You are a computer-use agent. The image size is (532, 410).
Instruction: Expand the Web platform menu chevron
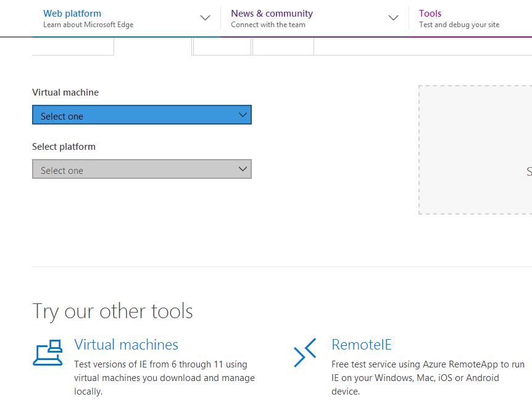coord(205,18)
